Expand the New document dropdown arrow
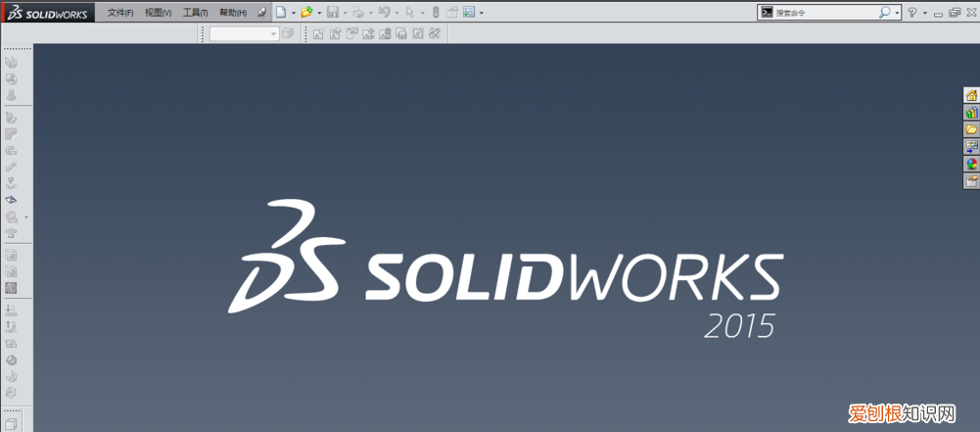The image size is (980, 432). click(x=293, y=13)
